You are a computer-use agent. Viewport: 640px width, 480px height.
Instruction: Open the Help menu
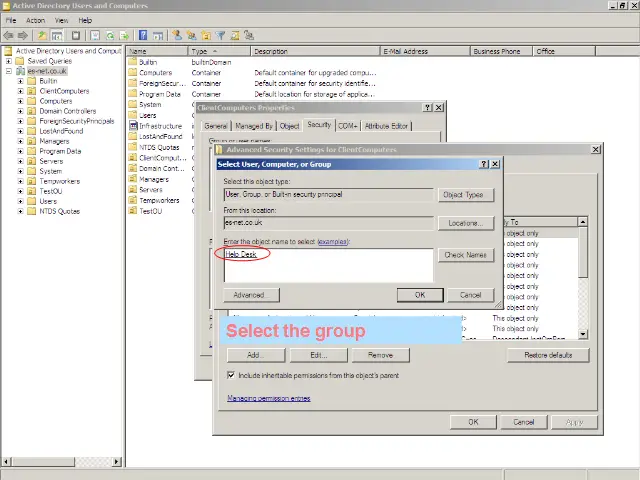(85, 20)
